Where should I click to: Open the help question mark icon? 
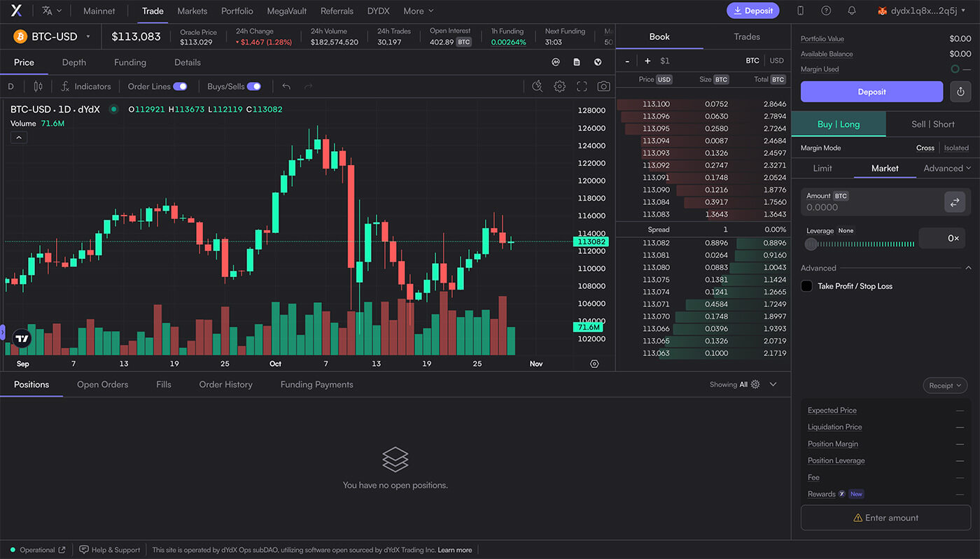point(826,11)
